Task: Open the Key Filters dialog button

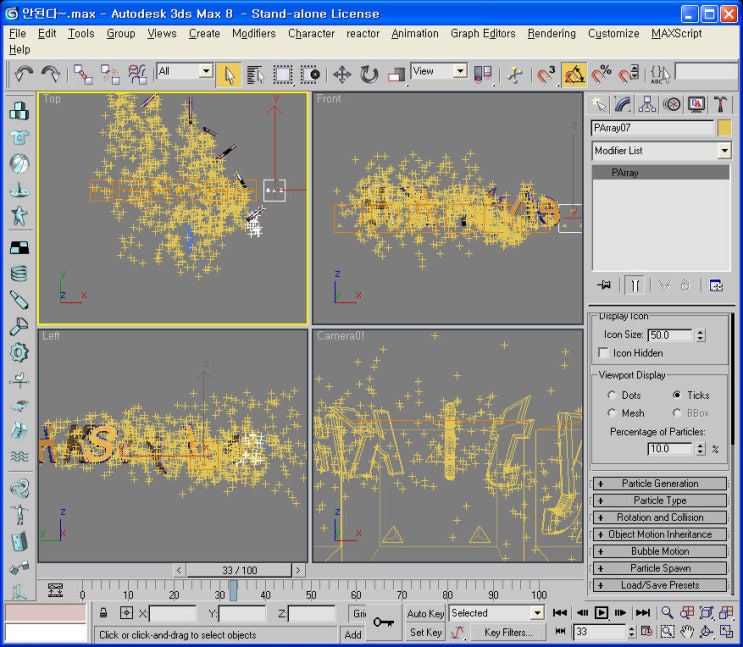Action: pyautogui.click(x=508, y=632)
